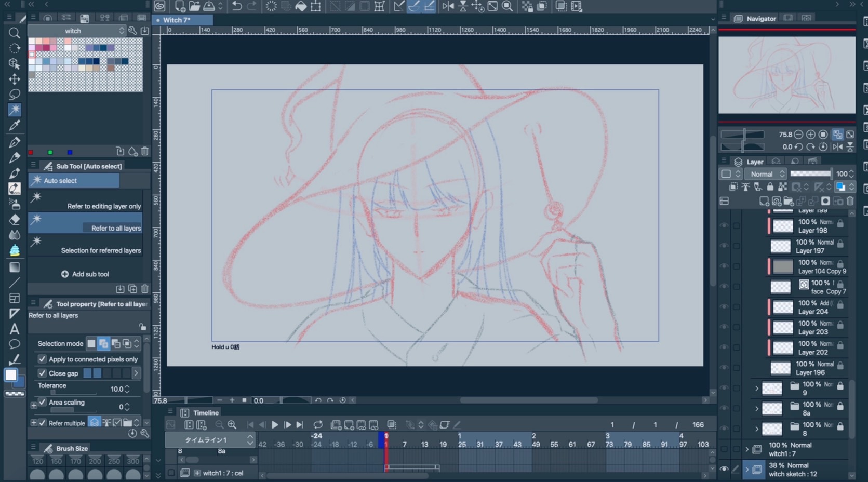The image size is (868, 482).
Task: Adjust the layer opacity slider
Action: (x=810, y=174)
